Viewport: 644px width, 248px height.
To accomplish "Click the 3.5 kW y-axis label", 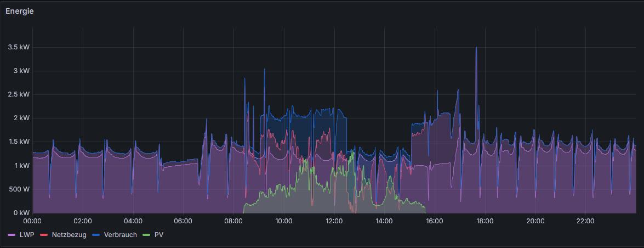I will (19, 47).
